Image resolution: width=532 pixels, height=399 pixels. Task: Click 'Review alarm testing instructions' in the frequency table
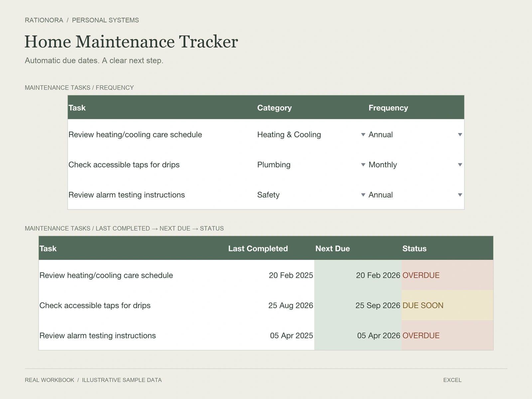click(126, 195)
